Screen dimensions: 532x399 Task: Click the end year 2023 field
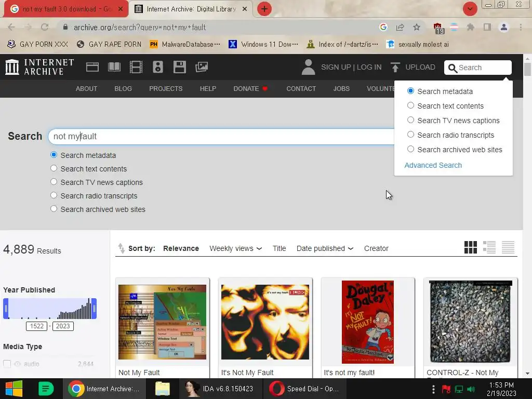pos(63,326)
